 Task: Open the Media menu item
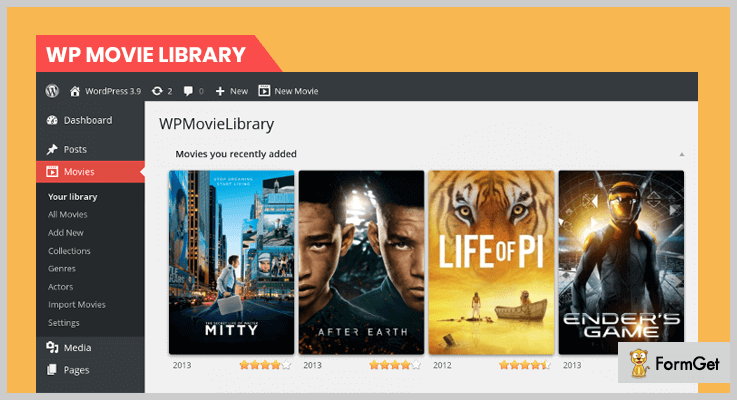[x=78, y=348]
